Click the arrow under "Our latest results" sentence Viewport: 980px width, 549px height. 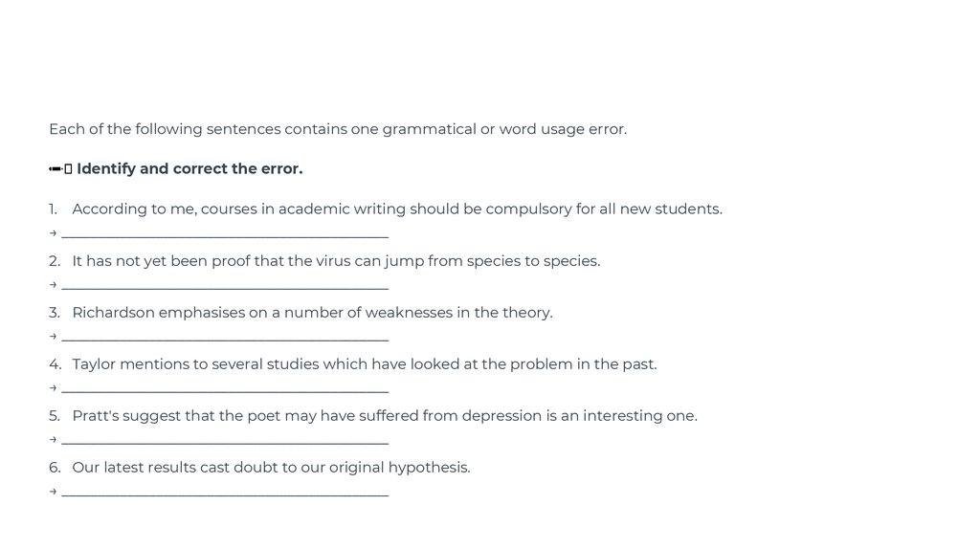tap(53, 492)
